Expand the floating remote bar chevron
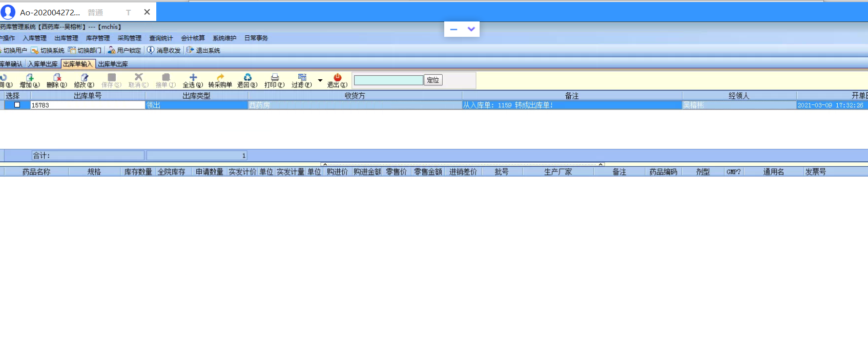The width and height of the screenshot is (868, 349). click(471, 29)
